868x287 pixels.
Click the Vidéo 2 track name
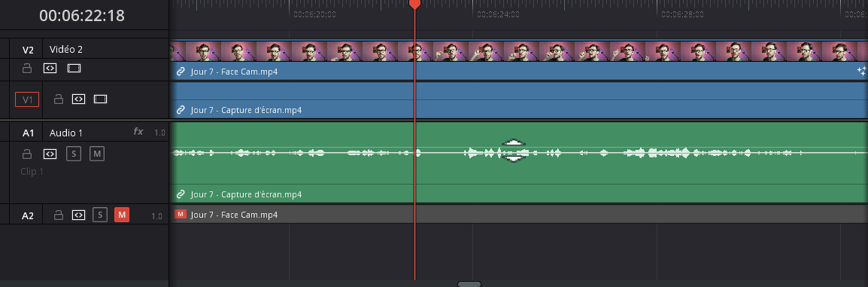coord(66,49)
